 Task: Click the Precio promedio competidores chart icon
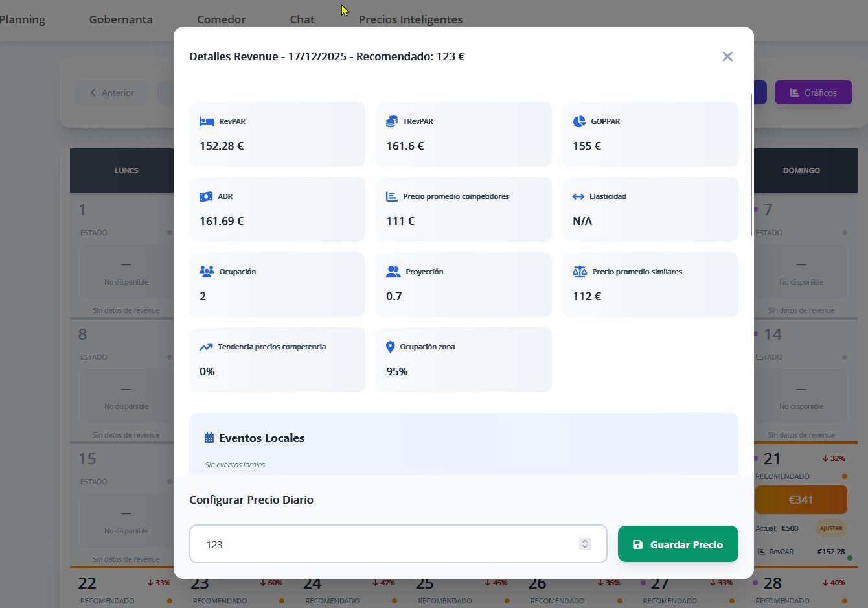point(392,196)
